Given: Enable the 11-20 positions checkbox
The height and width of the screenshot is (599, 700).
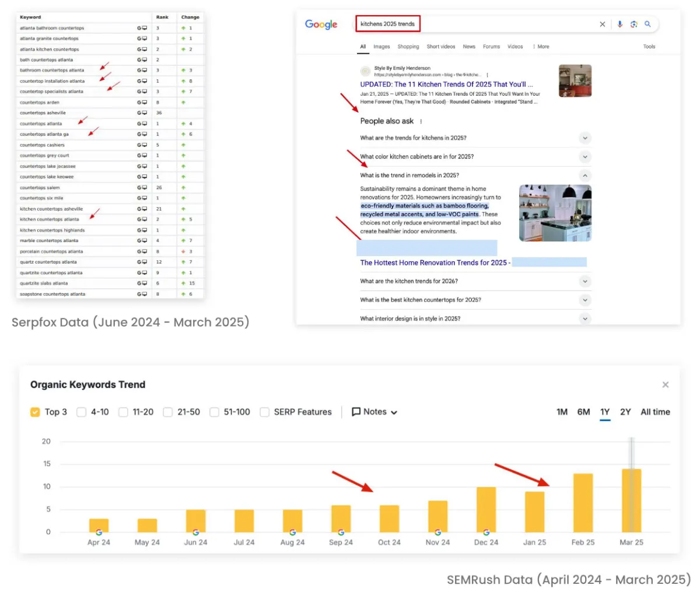Looking at the screenshot, I should [x=123, y=412].
